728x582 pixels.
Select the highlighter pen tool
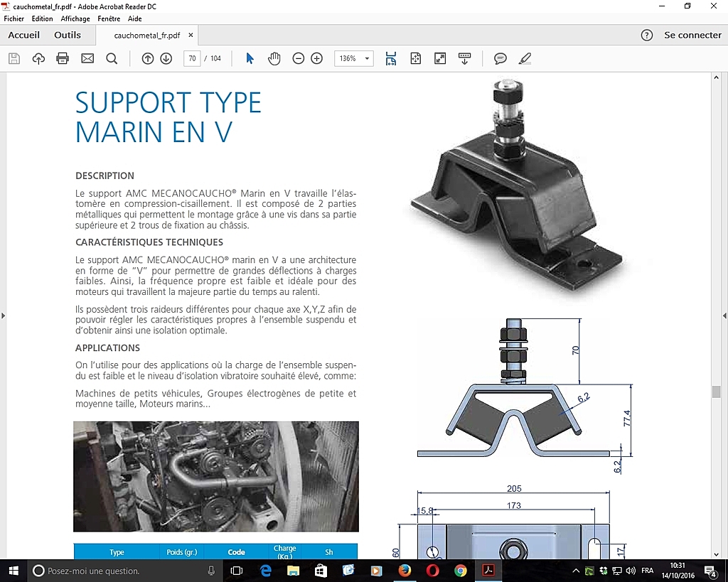point(525,58)
